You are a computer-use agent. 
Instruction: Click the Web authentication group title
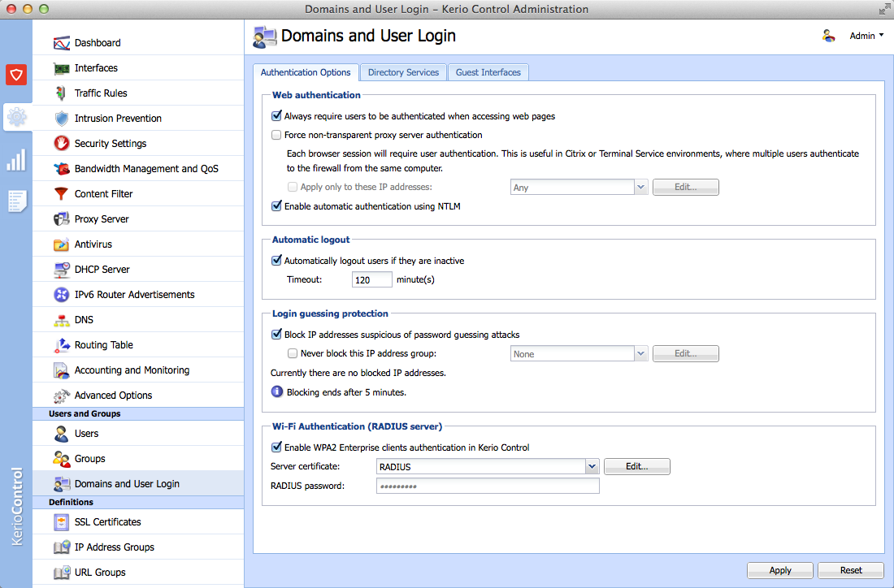click(316, 95)
